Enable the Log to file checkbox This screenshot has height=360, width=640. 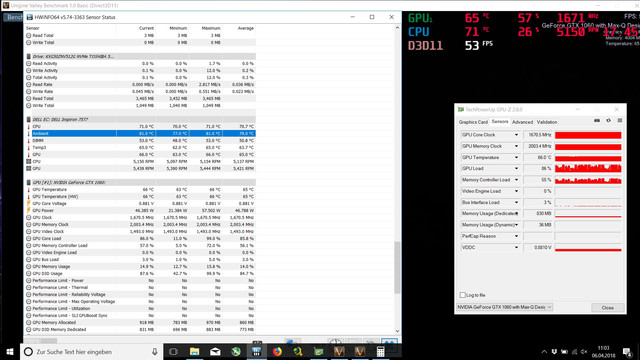462,295
